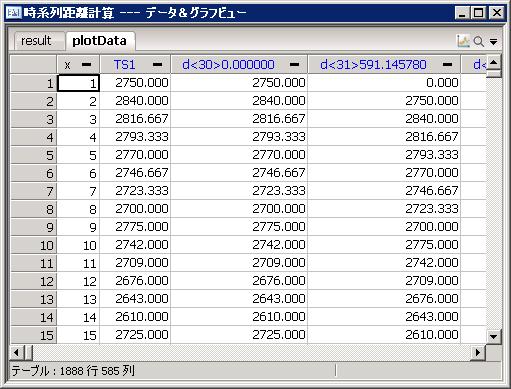The width and height of the screenshot is (511, 389).
Task: Collapse the TS1 column minus button
Action: (x=157, y=64)
